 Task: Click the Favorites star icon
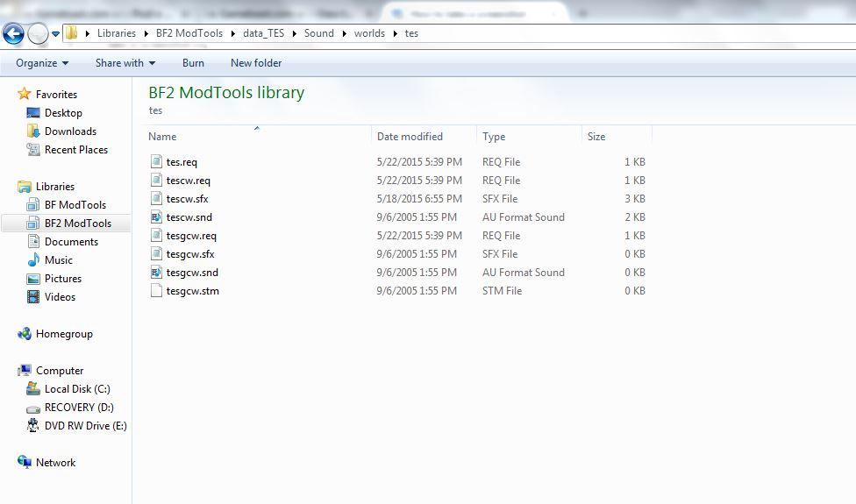pyautogui.click(x=24, y=94)
